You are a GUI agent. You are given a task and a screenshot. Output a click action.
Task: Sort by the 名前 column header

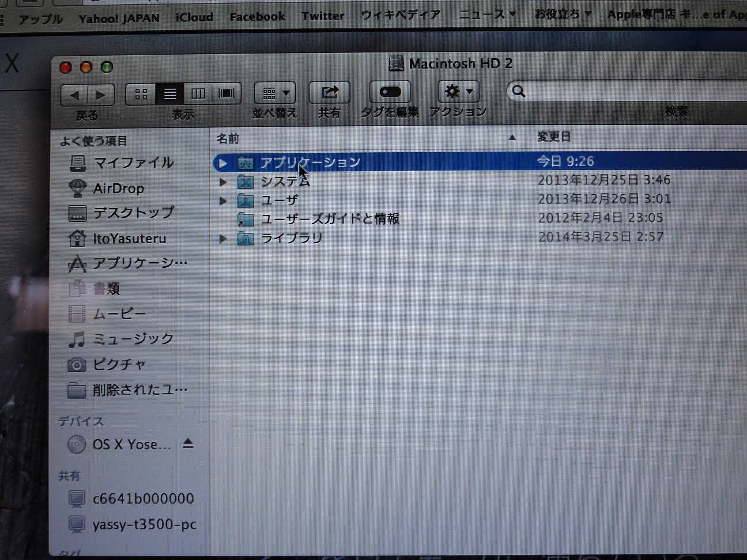[x=228, y=138]
